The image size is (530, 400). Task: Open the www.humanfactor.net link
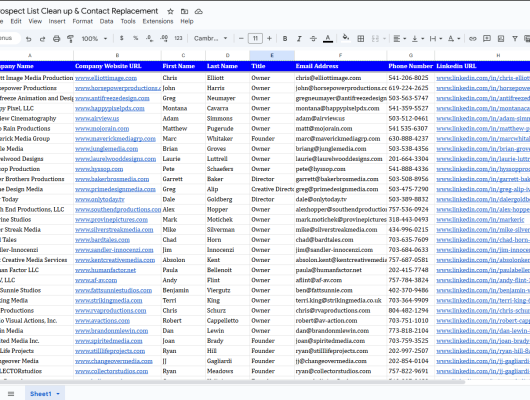[x=105, y=270]
